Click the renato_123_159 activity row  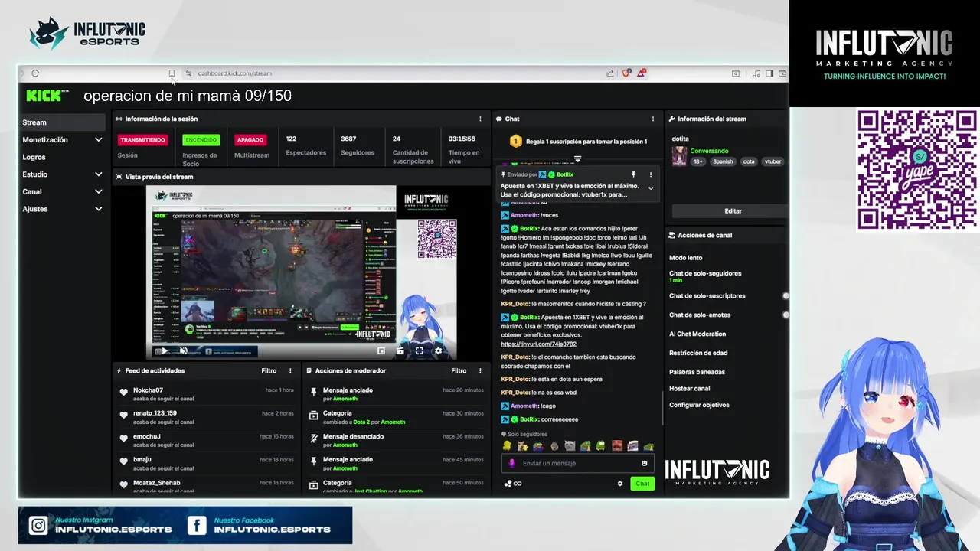206,417
